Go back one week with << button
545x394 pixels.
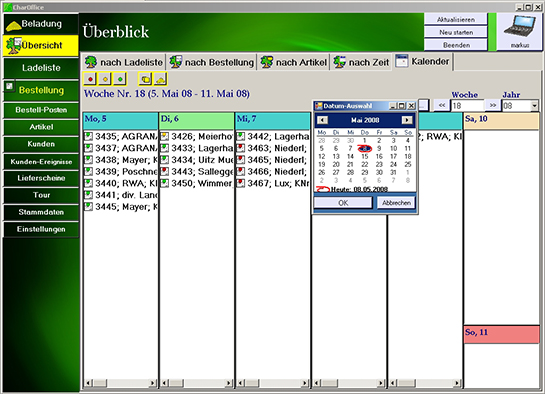click(441, 105)
